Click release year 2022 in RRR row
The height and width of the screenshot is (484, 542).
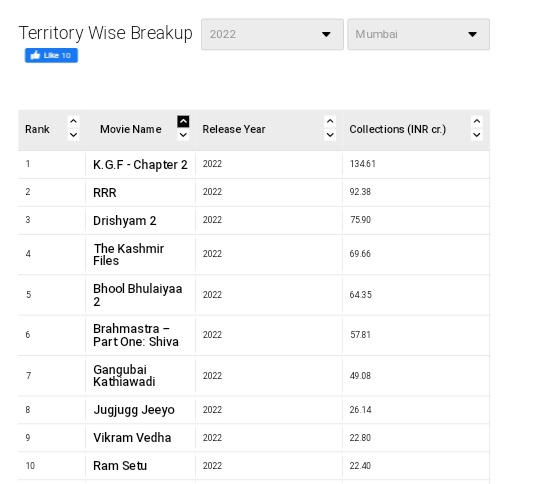tap(212, 192)
